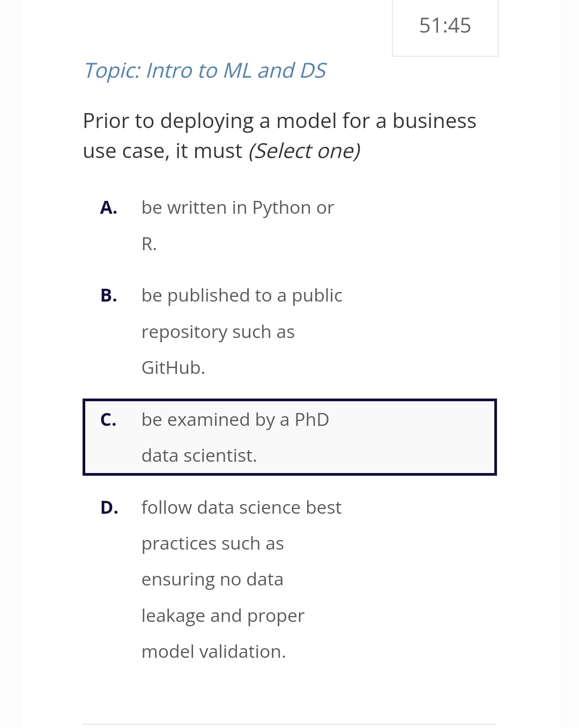Click the letter B label

click(x=109, y=295)
